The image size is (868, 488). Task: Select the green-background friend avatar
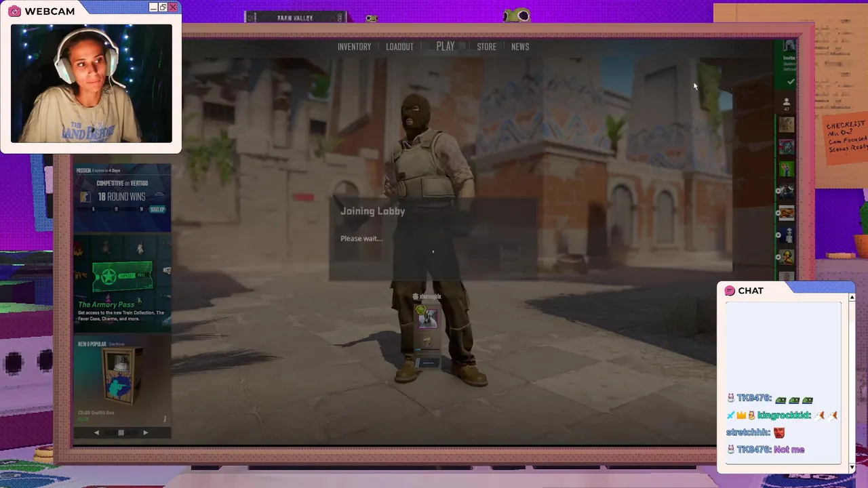[x=787, y=169]
